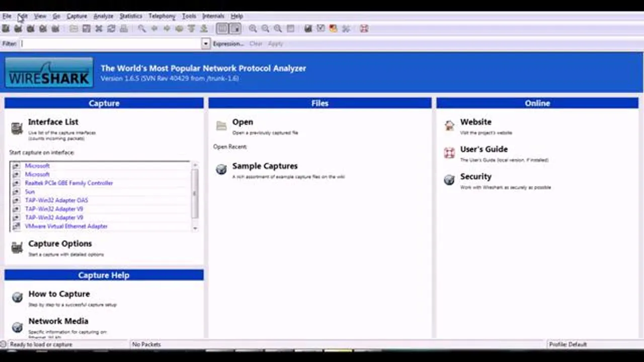This screenshot has width=644, height=362.
Task: Reset zoom to normal size icon
Action: pos(278,29)
